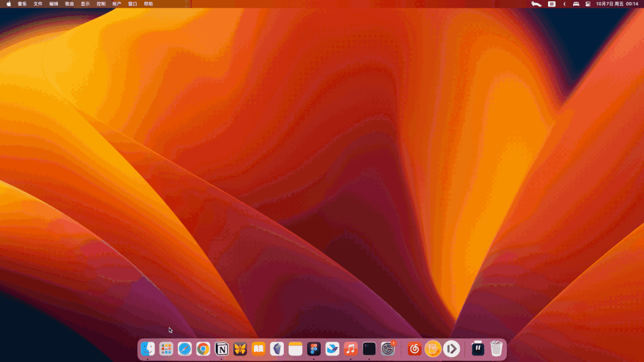The height and width of the screenshot is (362, 644).
Task: Open the Notion app icon
Action: 221,349
